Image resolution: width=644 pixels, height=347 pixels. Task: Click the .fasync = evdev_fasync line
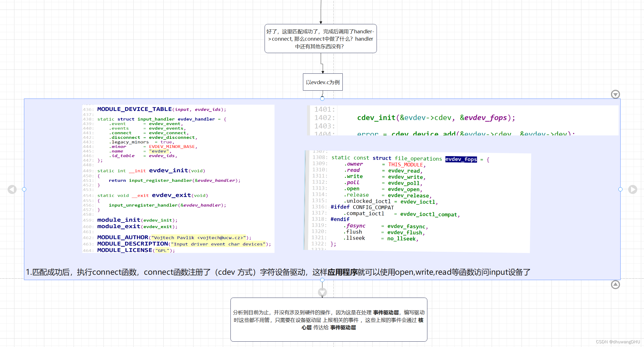click(x=386, y=226)
